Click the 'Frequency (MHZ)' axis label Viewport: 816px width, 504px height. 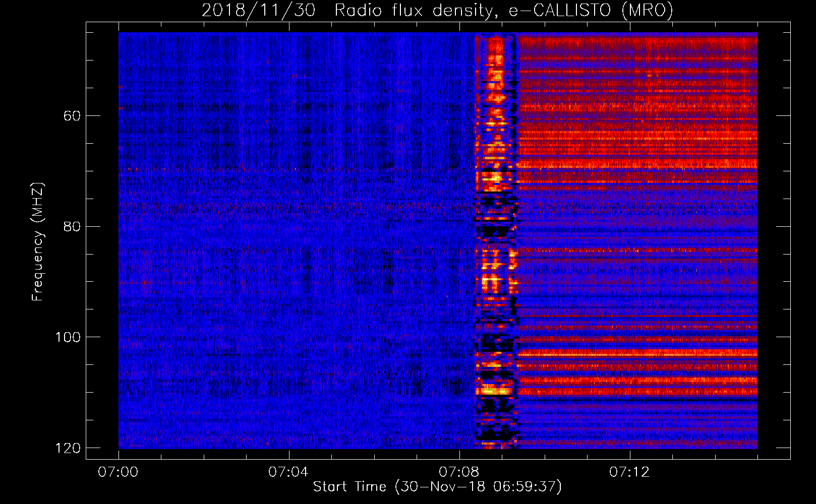(38, 242)
